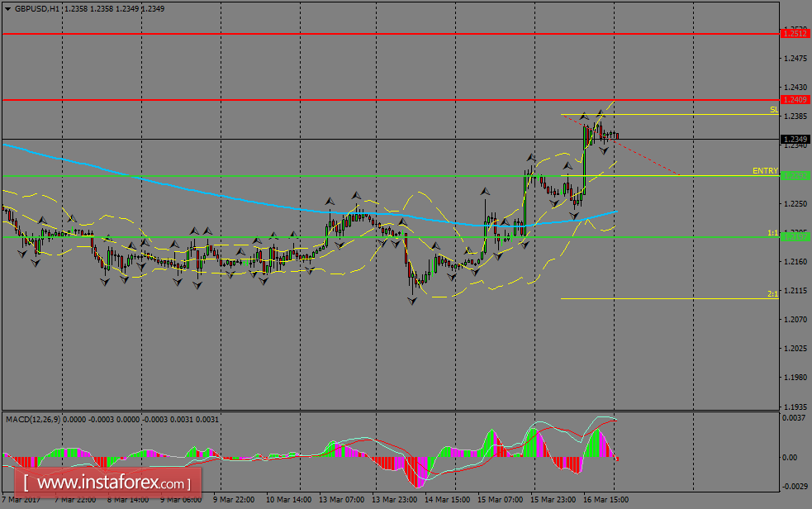Click the 13 Mar 07:00 time label

[x=341, y=500]
